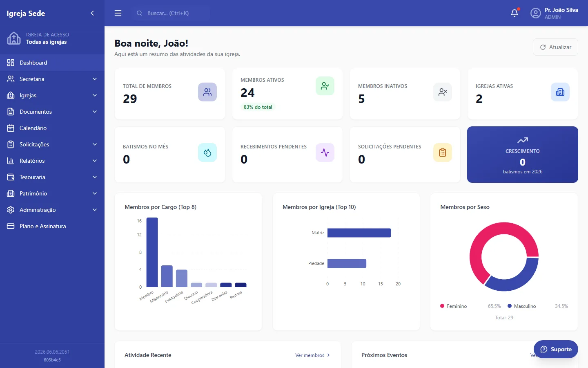Click the Missionária bar in Cargo chart
Image resolution: width=588 pixels, height=368 pixels.
click(167, 276)
